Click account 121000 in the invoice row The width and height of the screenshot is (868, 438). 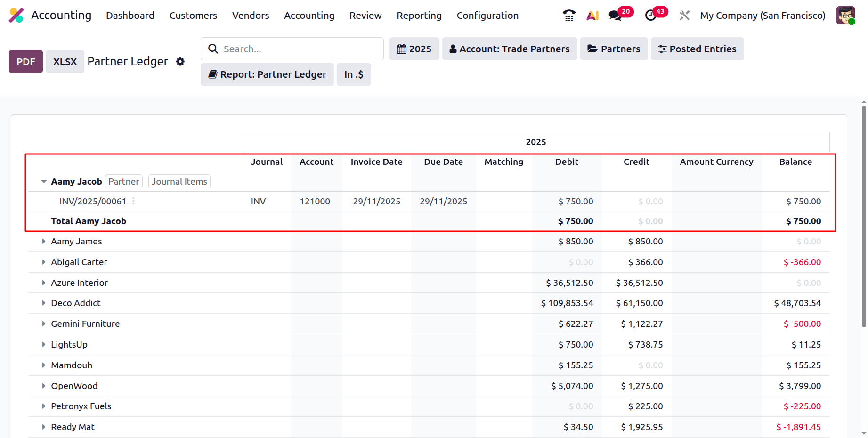click(315, 201)
